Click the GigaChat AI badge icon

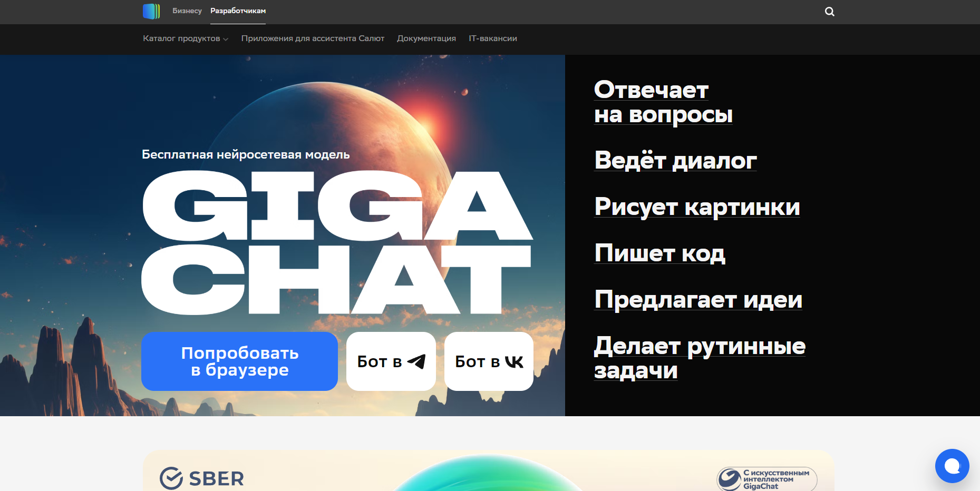(766, 479)
